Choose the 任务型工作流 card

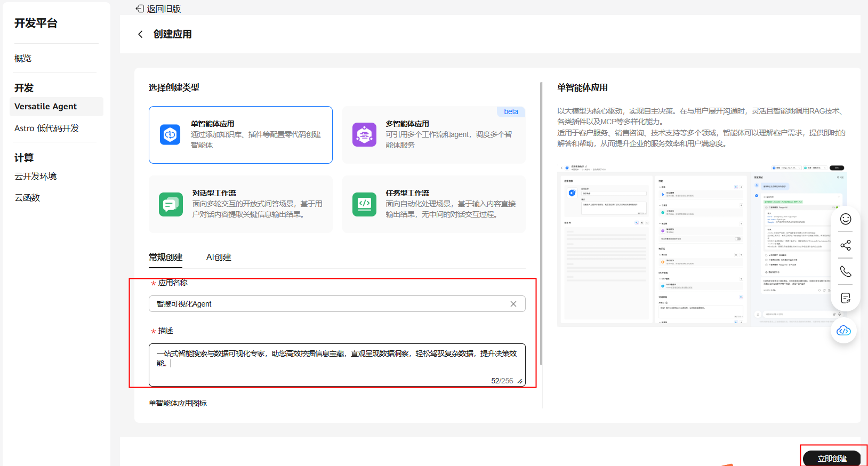click(433, 204)
